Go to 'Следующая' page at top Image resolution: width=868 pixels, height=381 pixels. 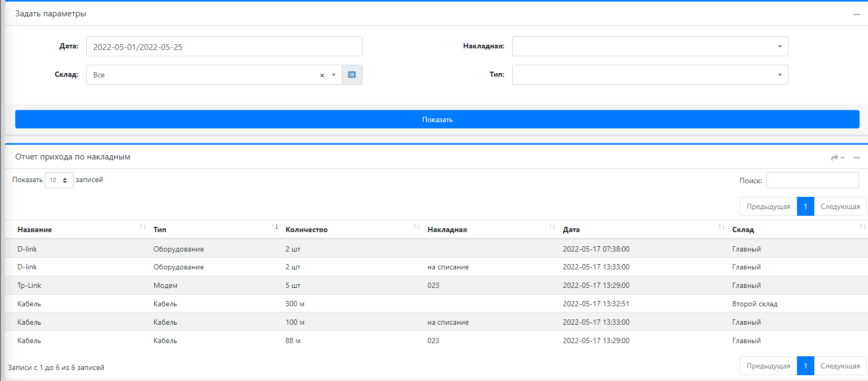click(840, 206)
